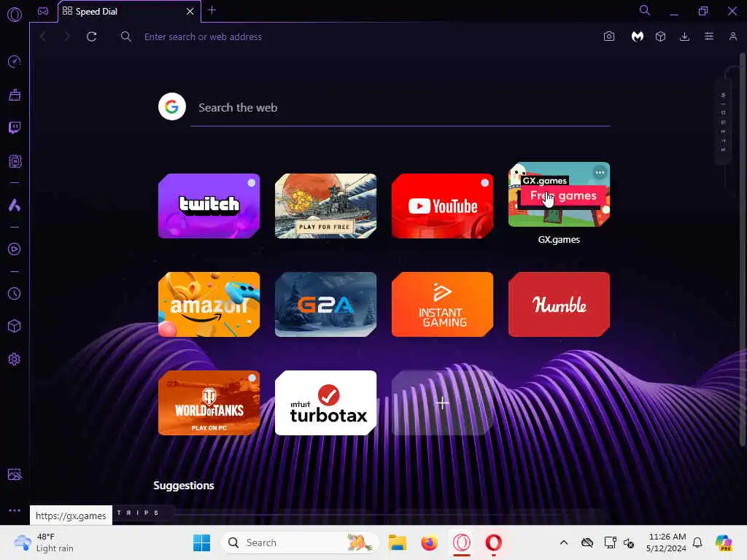Open the Twitch speed dial tile
Image resolution: width=747 pixels, height=560 pixels.
(x=209, y=206)
